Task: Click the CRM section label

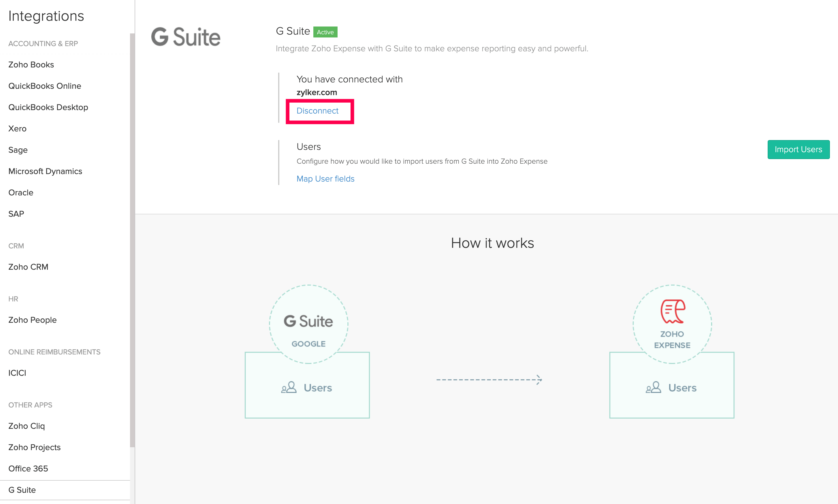Action: click(16, 246)
